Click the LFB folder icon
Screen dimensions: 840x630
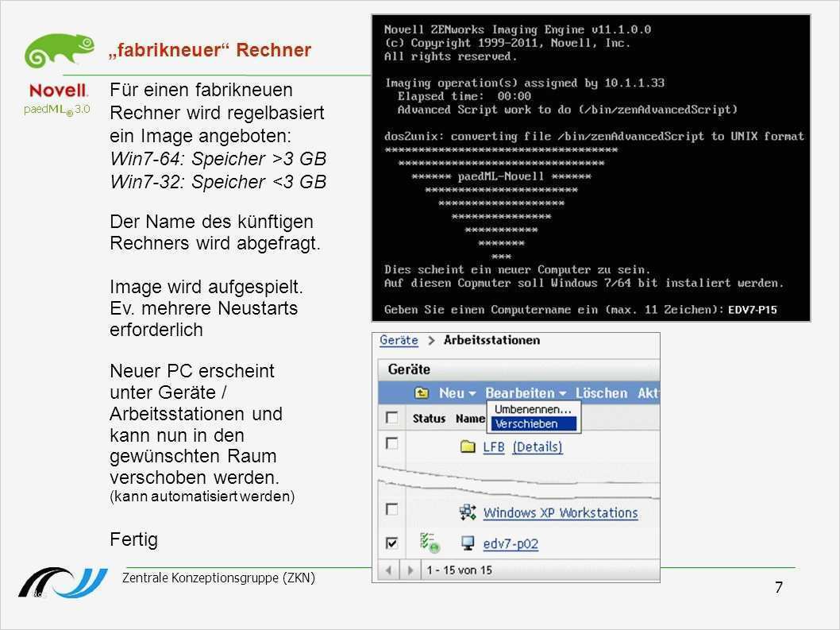click(x=468, y=446)
